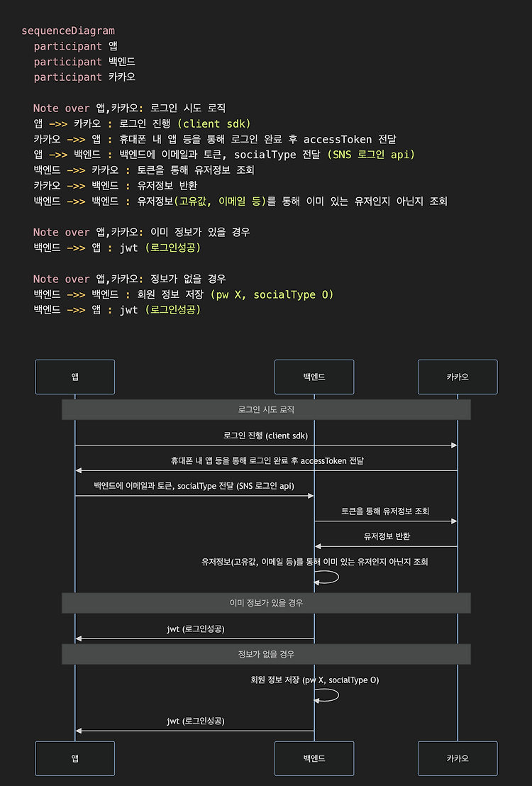Click code line '백엔드 ->> 백엔드 : 유저정보(고유값, 이메일 등)'

click(240, 201)
